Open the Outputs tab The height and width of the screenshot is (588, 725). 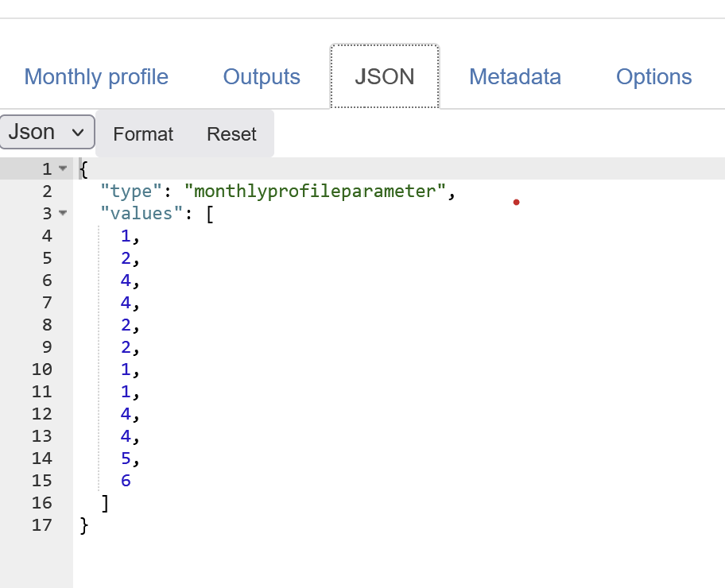(262, 77)
